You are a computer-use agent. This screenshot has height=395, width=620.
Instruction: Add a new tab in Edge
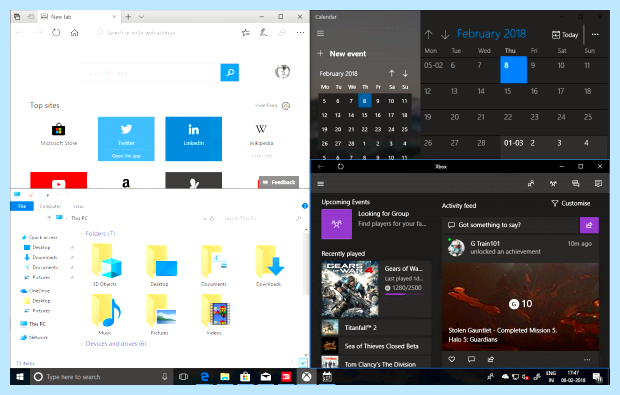[x=128, y=17]
